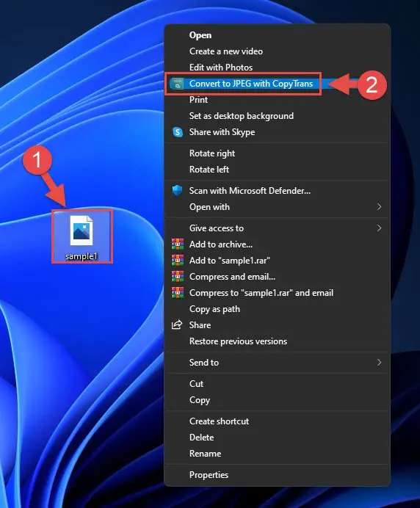
Task: Select Cut from the context menu
Action: point(277,384)
